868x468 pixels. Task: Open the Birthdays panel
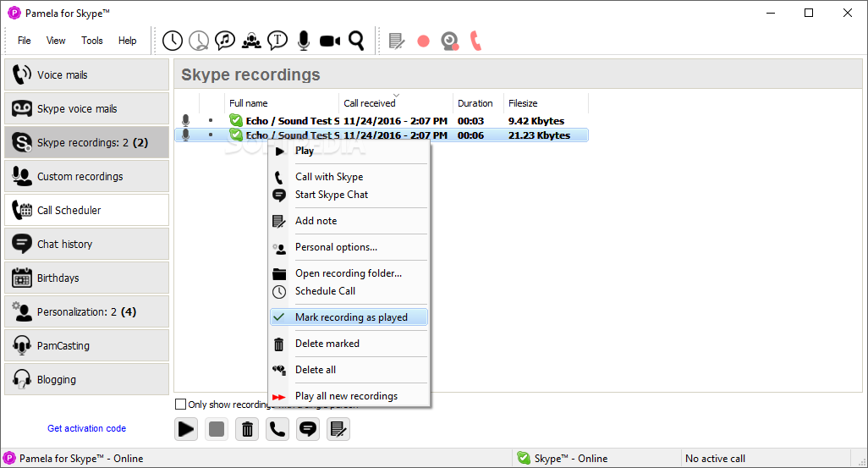click(x=86, y=278)
